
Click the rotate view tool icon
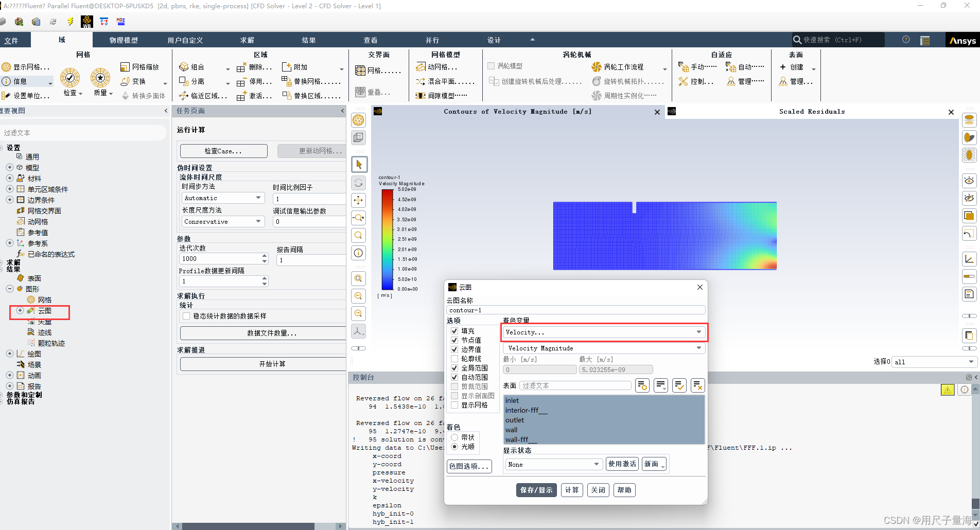359,183
